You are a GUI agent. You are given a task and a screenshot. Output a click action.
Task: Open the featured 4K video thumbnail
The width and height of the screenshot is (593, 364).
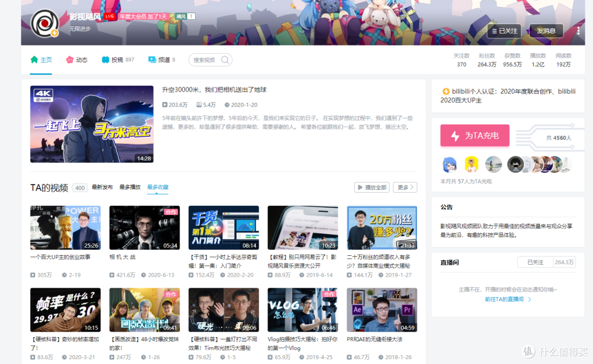[92, 124]
